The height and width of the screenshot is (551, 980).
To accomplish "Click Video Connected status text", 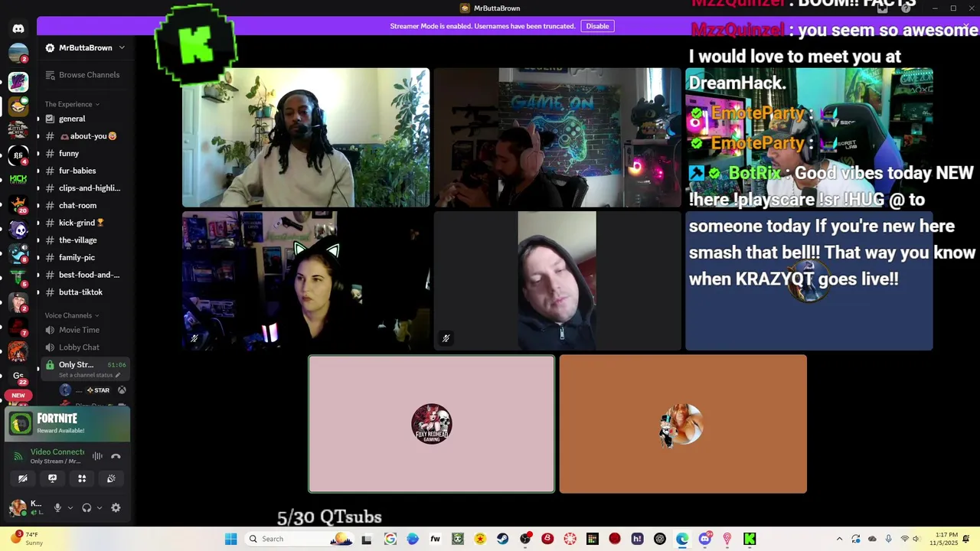I will 57,452.
